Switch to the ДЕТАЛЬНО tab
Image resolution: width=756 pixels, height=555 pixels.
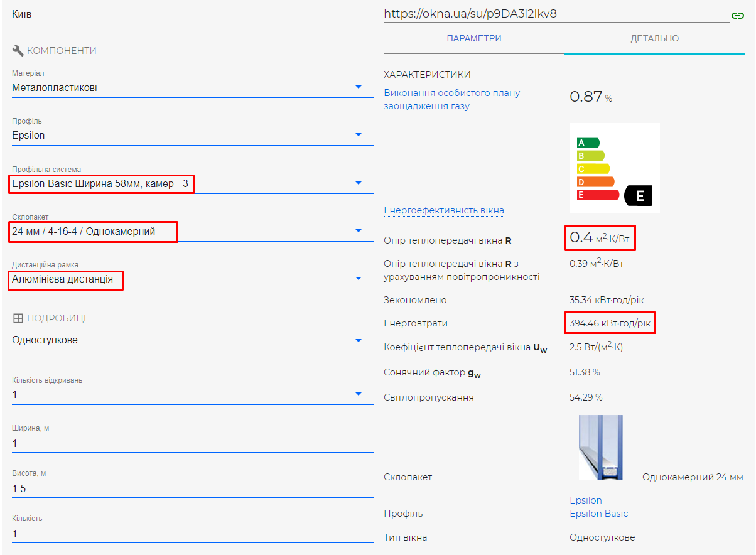click(x=655, y=38)
